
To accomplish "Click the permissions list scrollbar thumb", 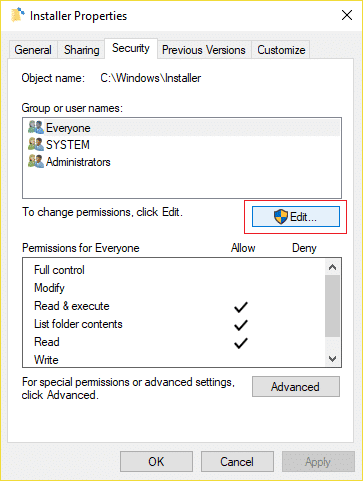I will pos(332,306).
